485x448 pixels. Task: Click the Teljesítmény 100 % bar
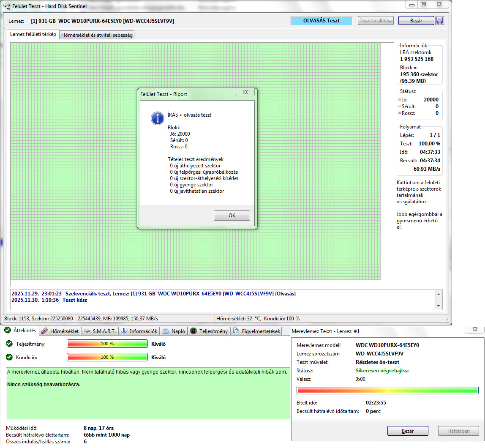[107, 344]
